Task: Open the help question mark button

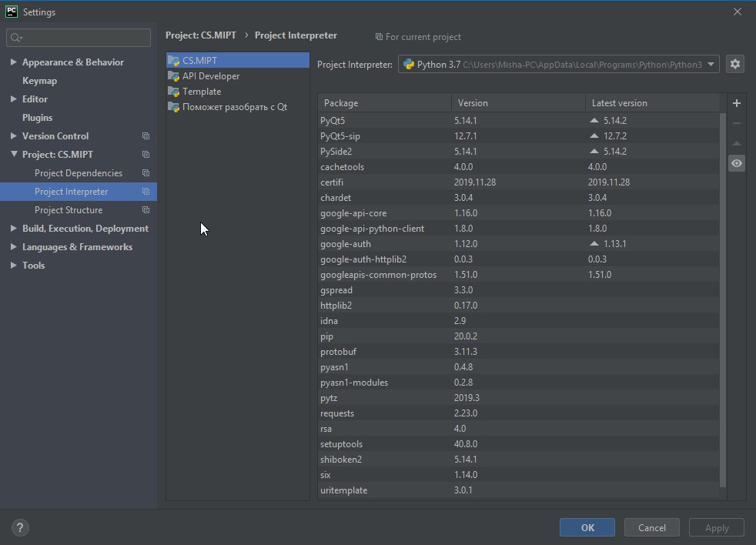Action: pyautogui.click(x=20, y=527)
